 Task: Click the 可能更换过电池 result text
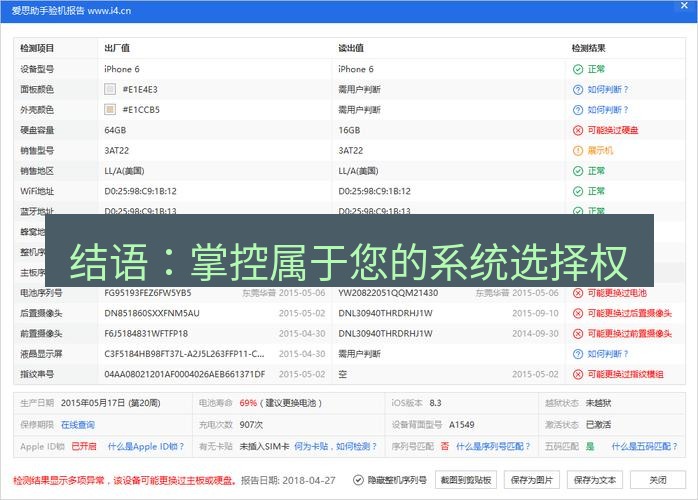(x=617, y=293)
